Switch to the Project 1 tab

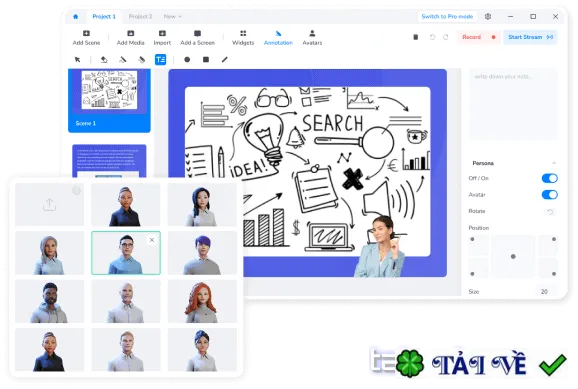point(104,17)
